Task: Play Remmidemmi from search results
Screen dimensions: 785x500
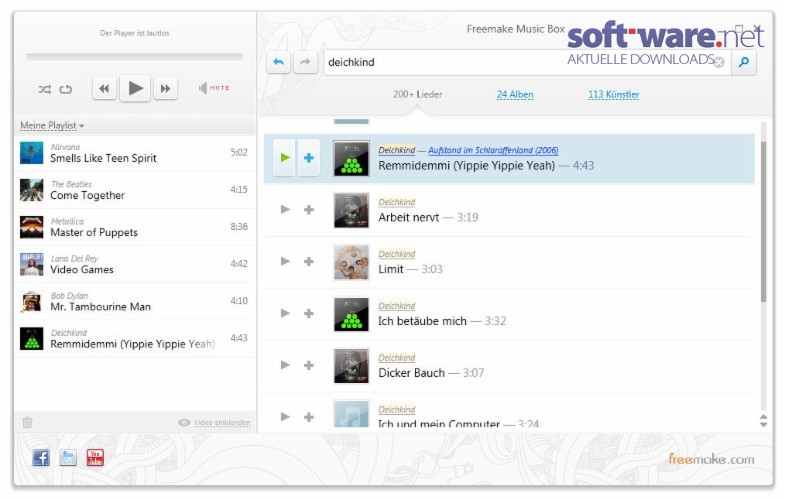Action: (285, 158)
